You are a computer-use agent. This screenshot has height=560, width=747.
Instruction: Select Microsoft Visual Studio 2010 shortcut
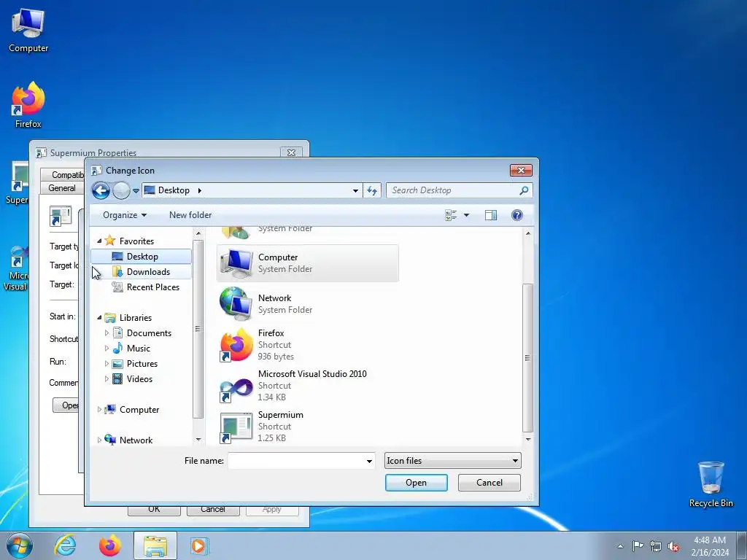pos(307,386)
